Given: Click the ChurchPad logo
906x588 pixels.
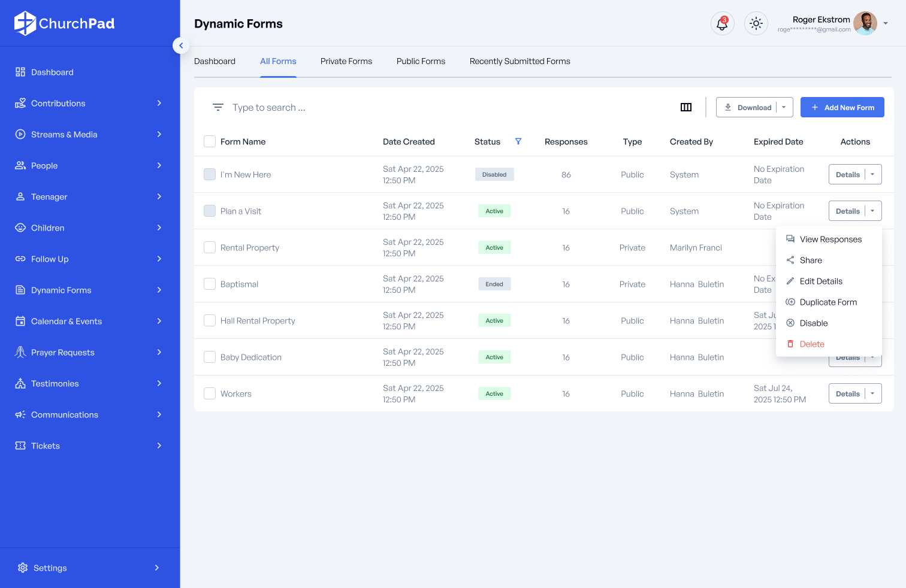Looking at the screenshot, I should tap(65, 23).
